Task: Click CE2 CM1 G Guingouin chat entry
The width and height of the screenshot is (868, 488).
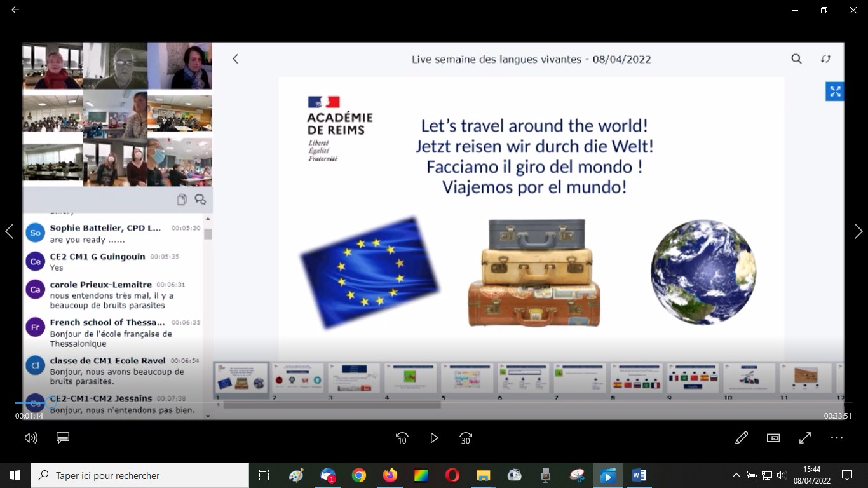Action: (112, 262)
